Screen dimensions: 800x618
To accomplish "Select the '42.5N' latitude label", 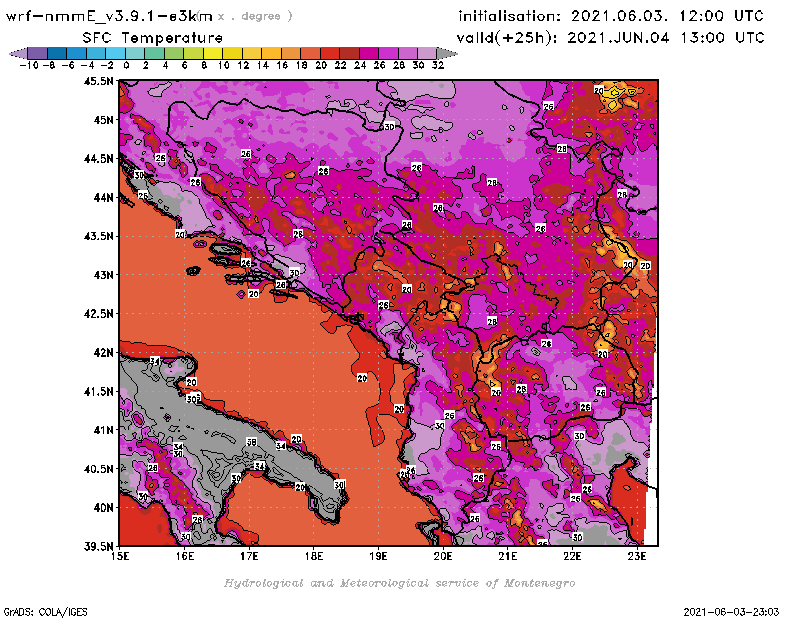I will tap(98, 314).
